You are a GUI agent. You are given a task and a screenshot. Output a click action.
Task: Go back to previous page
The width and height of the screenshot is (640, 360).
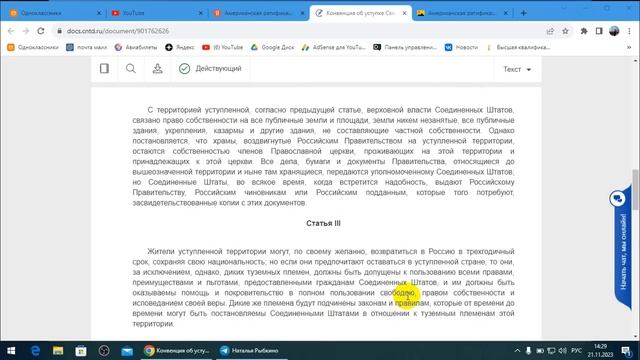click(11, 31)
